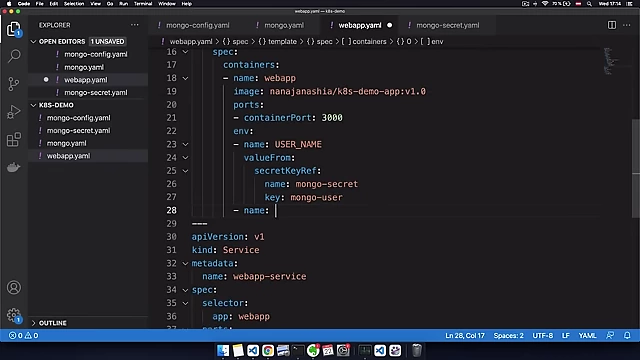Open Control Center in the menu bar
The width and height of the screenshot is (640, 360).
629,4
